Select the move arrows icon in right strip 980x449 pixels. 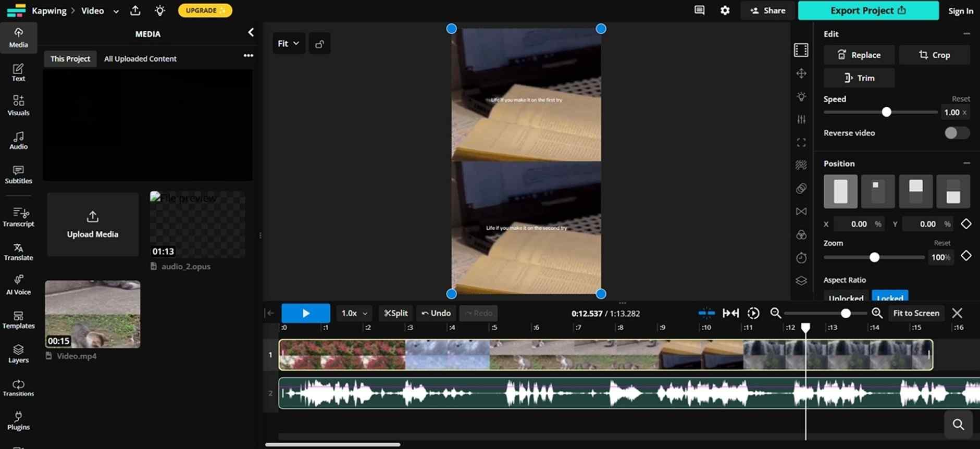(801, 73)
